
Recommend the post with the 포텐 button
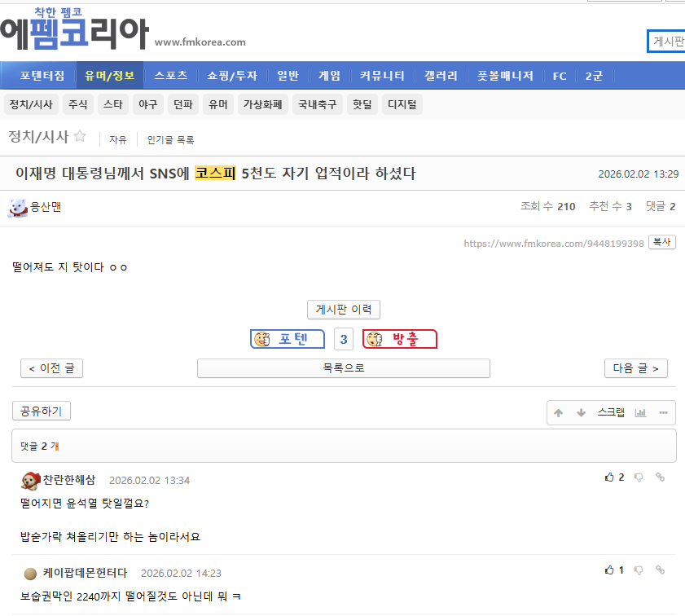pyautogui.click(x=288, y=339)
